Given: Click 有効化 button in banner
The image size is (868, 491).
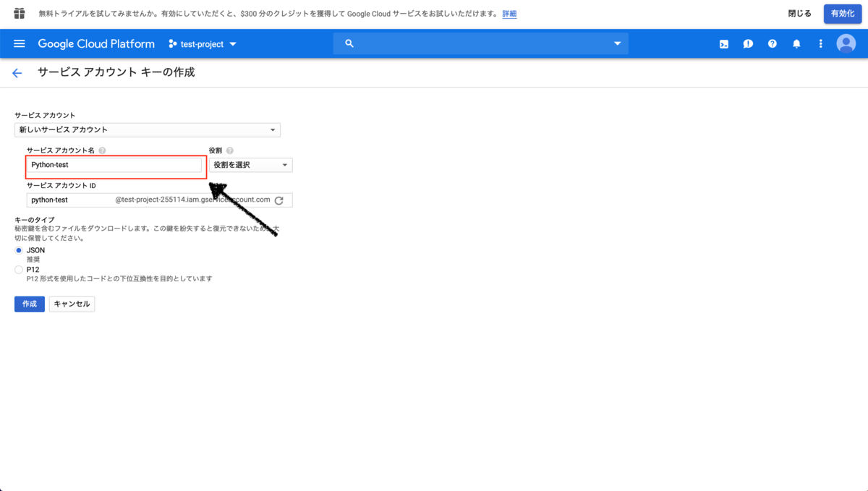Looking at the screenshot, I should point(843,14).
